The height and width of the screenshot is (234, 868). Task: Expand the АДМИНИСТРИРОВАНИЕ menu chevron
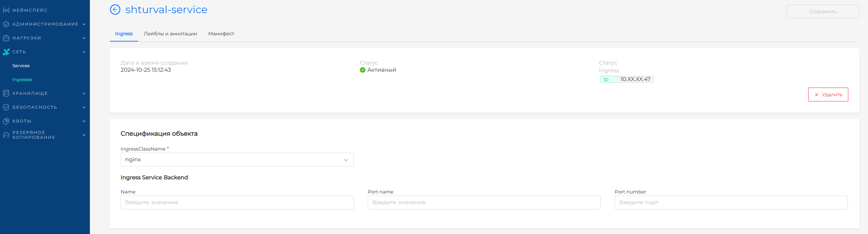pos(84,24)
